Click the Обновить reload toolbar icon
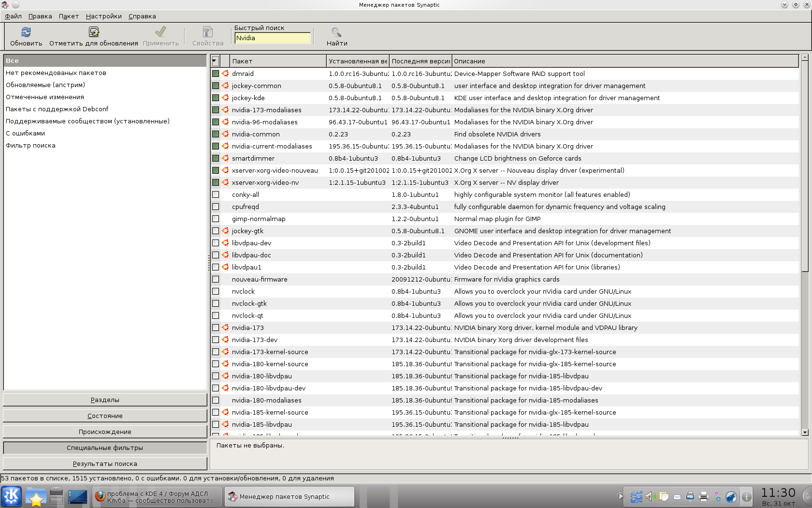This screenshot has width=812, height=508. [26, 32]
